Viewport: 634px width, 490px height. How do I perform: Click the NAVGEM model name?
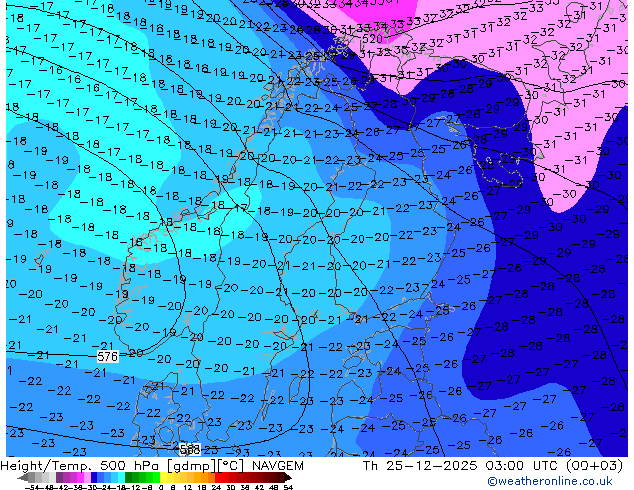coord(278,465)
